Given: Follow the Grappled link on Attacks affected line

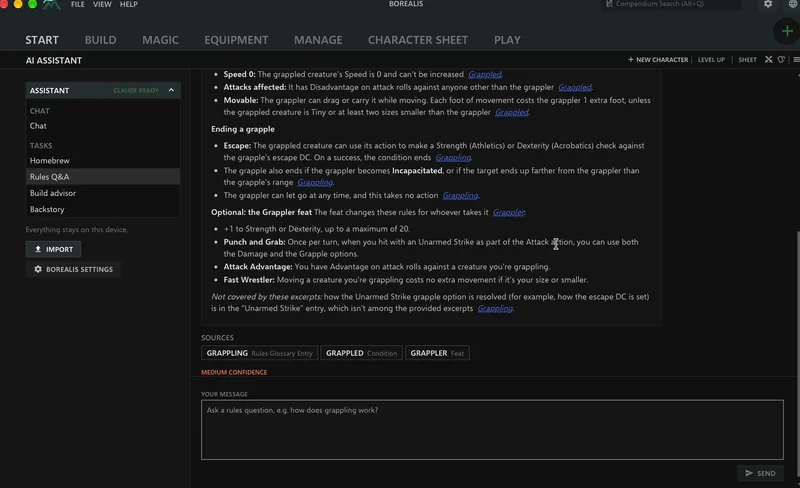Looking at the screenshot, I should click(x=575, y=87).
